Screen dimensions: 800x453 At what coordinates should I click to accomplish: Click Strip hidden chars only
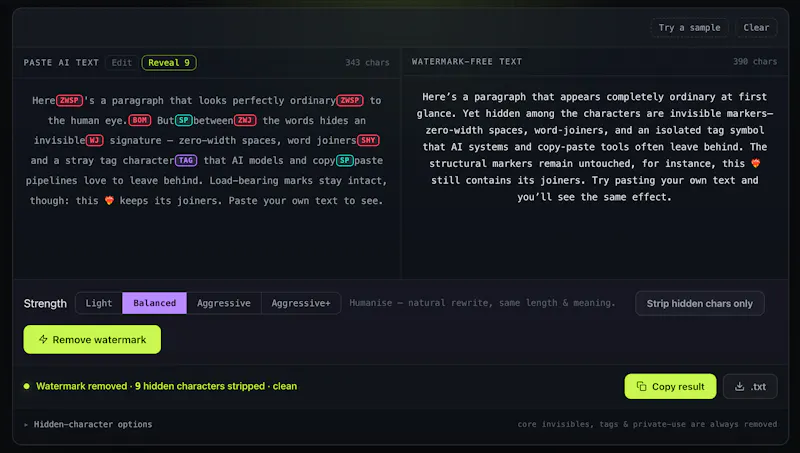click(x=699, y=304)
